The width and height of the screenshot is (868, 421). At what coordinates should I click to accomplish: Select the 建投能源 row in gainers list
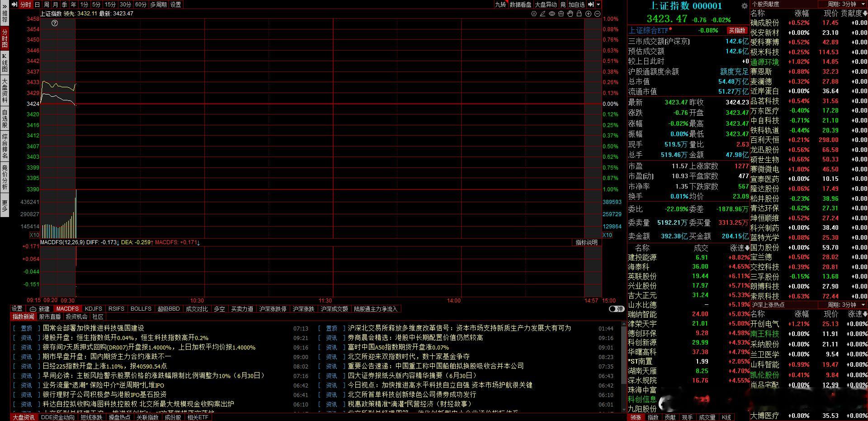689,257
